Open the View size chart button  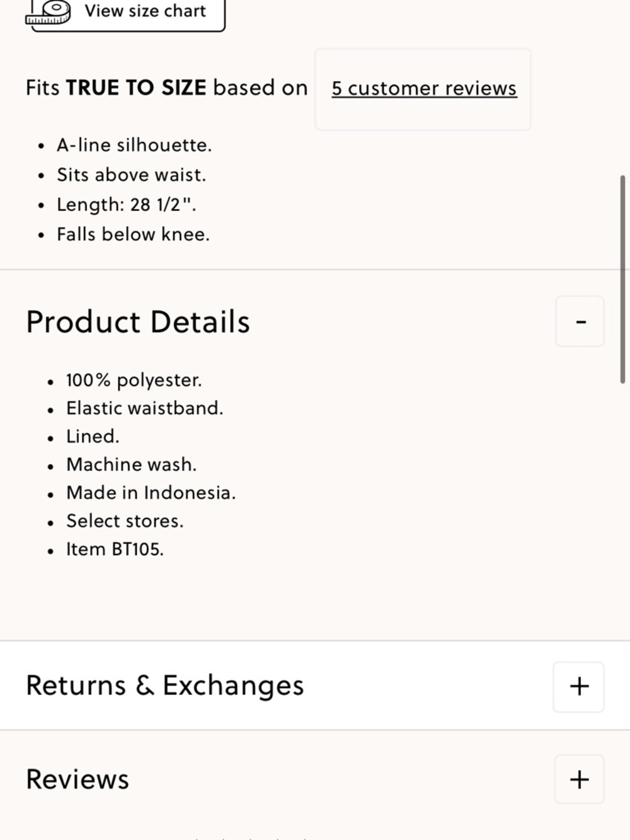coord(145,11)
